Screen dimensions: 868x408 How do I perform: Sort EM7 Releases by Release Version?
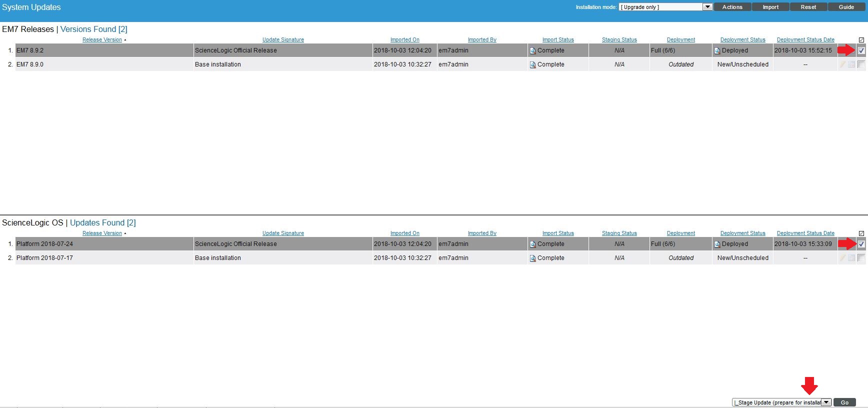pyautogui.click(x=102, y=40)
